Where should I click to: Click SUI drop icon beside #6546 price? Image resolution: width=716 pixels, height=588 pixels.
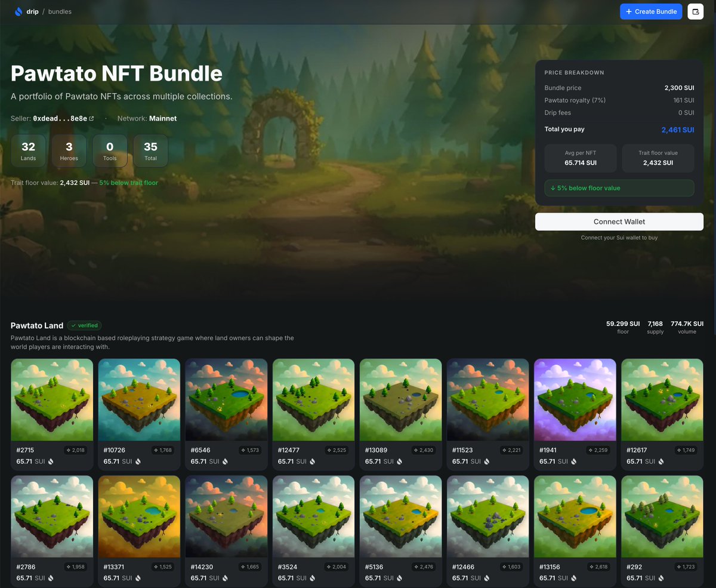tap(225, 461)
